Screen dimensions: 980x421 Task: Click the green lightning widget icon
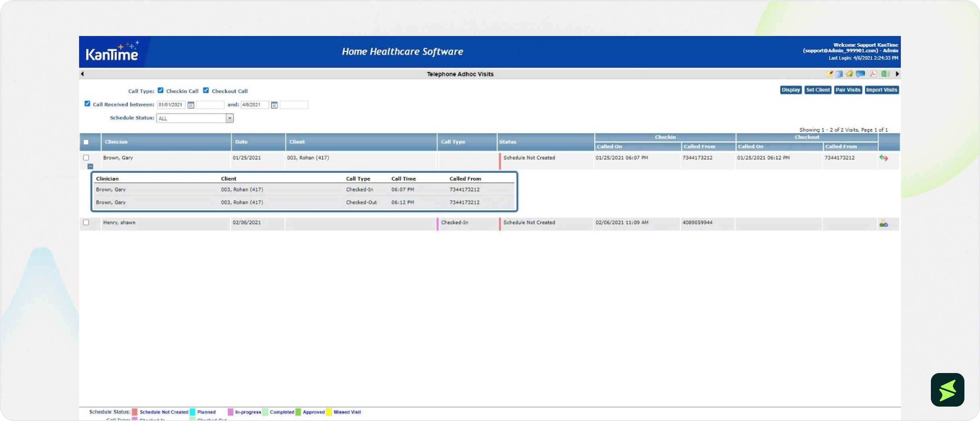click(x=947, y=390)
